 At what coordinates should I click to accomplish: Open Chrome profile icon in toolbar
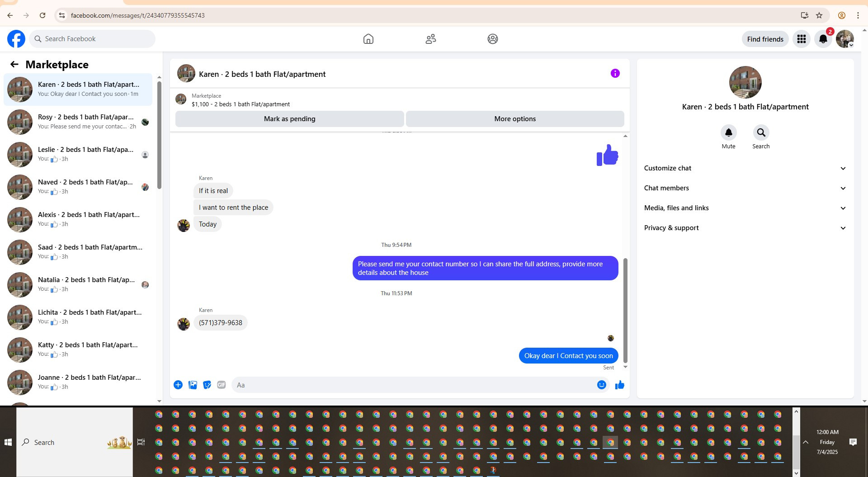pyautogui.click(x=842, y=15)
